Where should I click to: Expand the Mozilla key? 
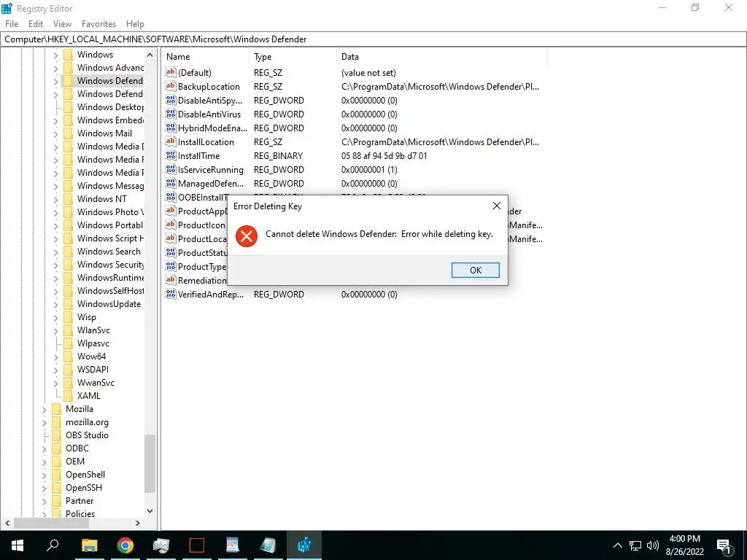[x=44, y=409]
